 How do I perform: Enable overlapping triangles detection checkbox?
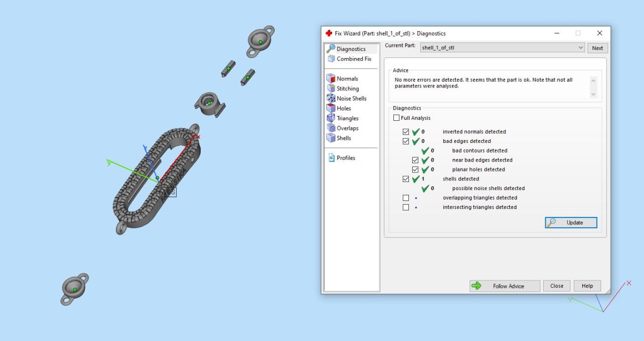tap(406, 198)
